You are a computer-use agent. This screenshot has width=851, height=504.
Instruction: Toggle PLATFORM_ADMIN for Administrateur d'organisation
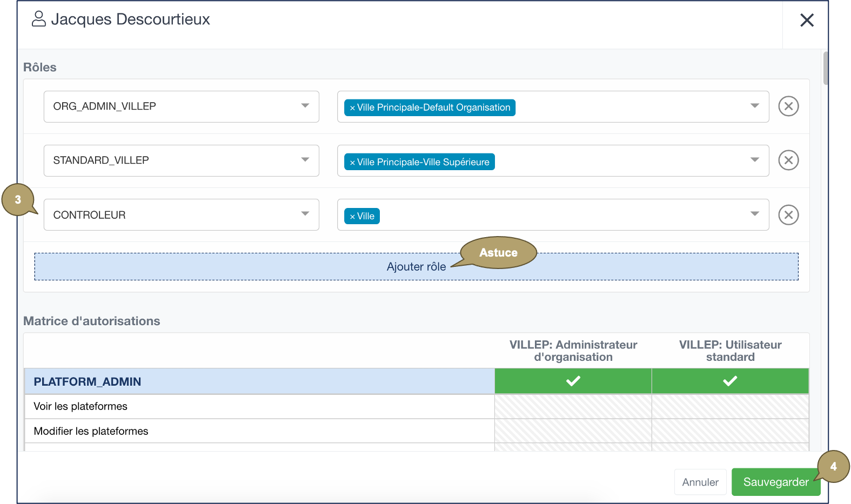click(x=573, y=381)
